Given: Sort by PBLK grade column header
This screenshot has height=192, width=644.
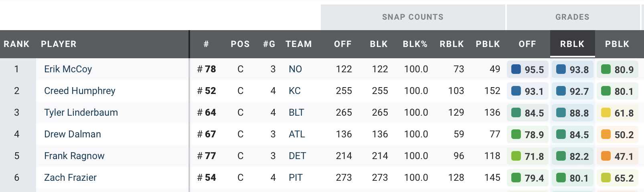Looking at the screenshot, I should 617,44.
